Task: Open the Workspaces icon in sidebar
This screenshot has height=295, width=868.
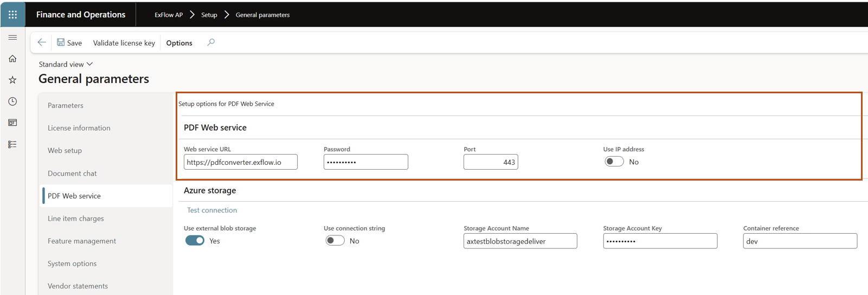Action: tap(12, 123)
